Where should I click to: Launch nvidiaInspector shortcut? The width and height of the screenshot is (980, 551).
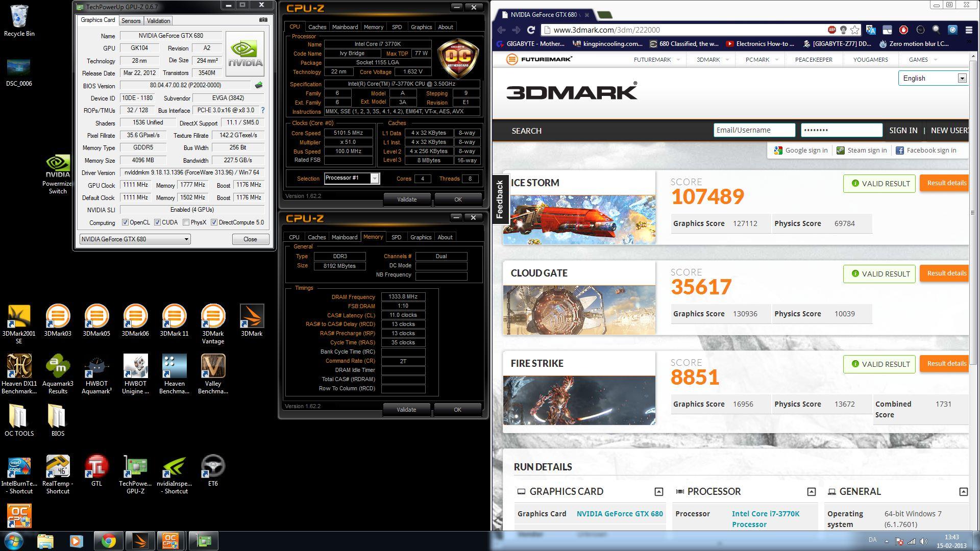[174, 474]
